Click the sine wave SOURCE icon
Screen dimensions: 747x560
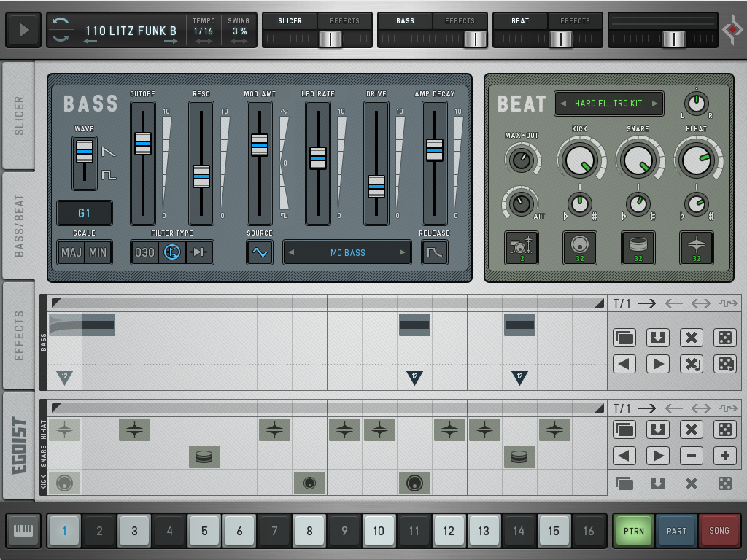[260, 252]
